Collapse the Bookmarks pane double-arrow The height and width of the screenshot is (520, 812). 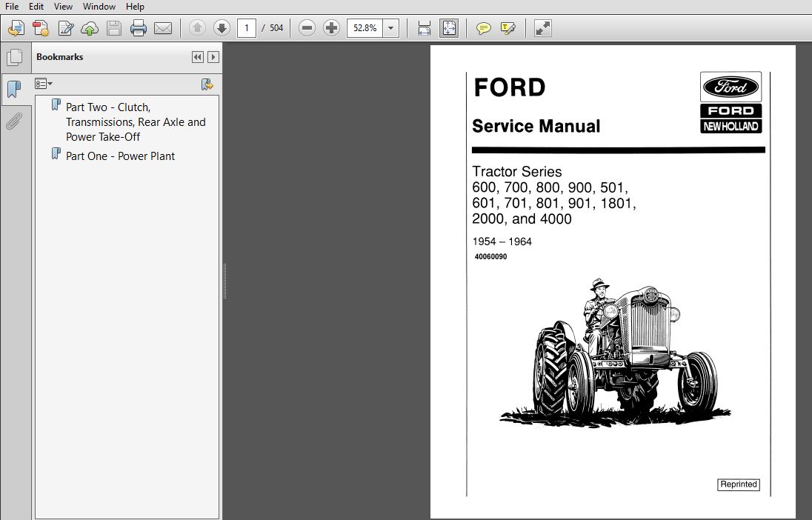(197, 57)
